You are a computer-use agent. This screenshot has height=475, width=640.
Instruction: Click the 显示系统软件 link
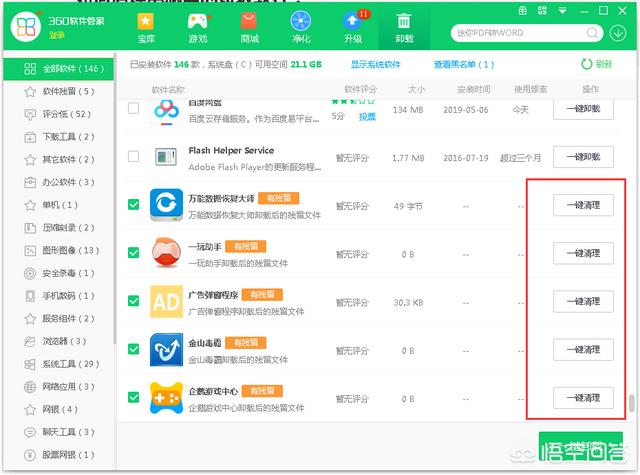(375, 64)
